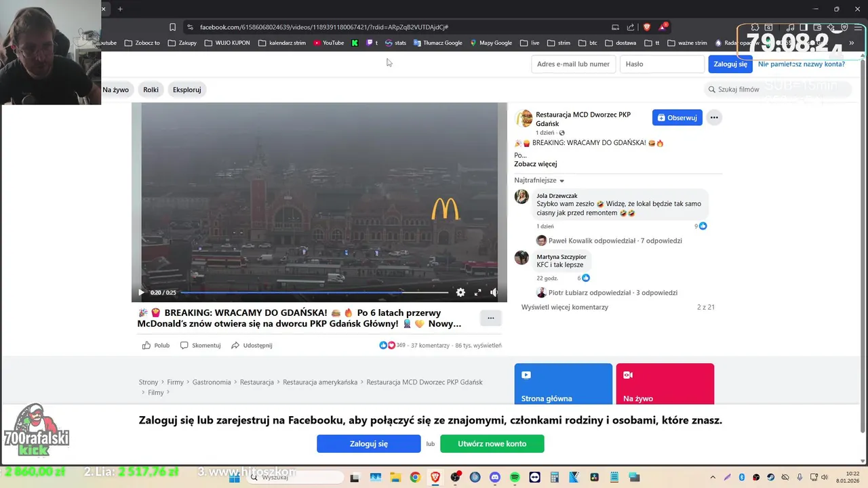Click the top Zaloguj się button
This screenshot has height=488, width=868.
[x=730, y=64]
